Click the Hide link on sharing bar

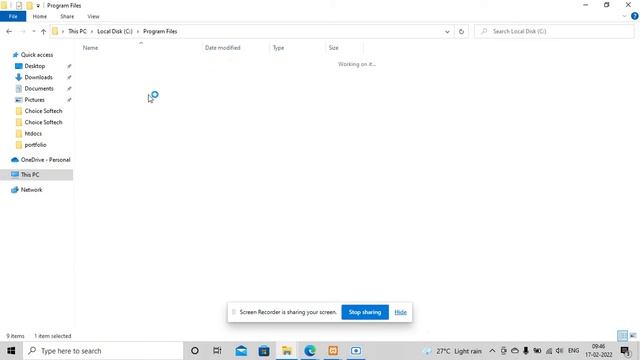click(400, 312)
